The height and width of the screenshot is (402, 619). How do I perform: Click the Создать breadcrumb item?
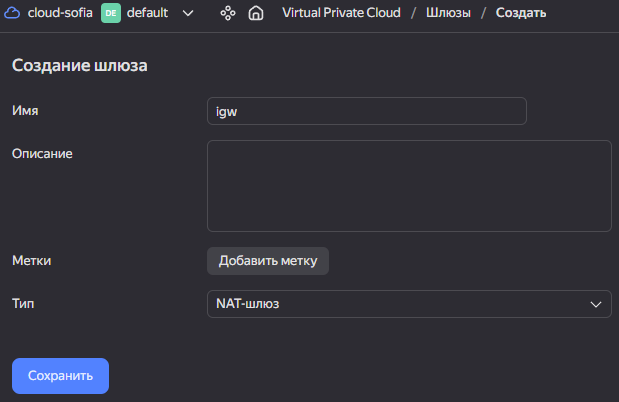click(521, 13)
